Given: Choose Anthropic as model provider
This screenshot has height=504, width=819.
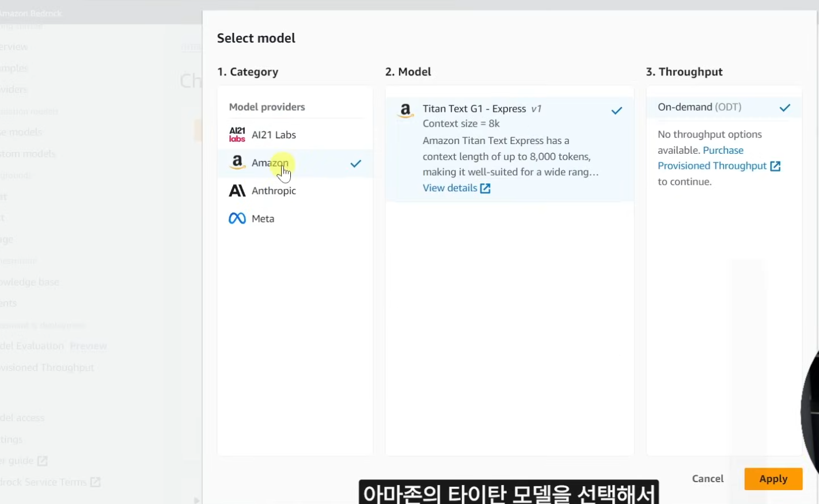Looking at the screenshot, I should coord(295,191).
